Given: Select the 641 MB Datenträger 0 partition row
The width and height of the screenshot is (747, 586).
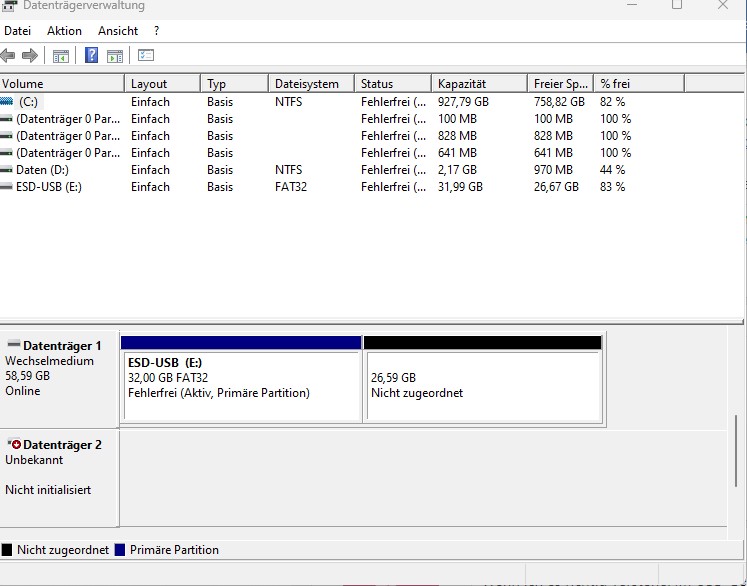Looking at the screenshot, I should (342, 153).
